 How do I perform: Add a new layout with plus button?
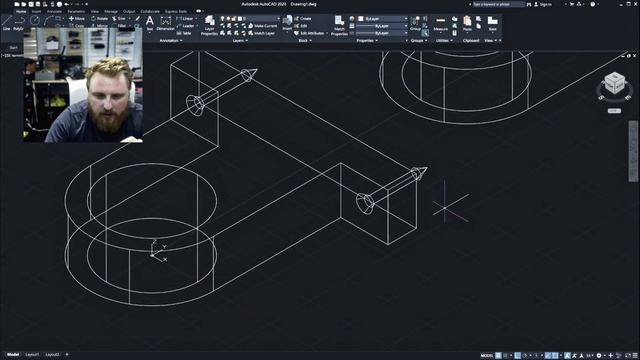point(67,355)
